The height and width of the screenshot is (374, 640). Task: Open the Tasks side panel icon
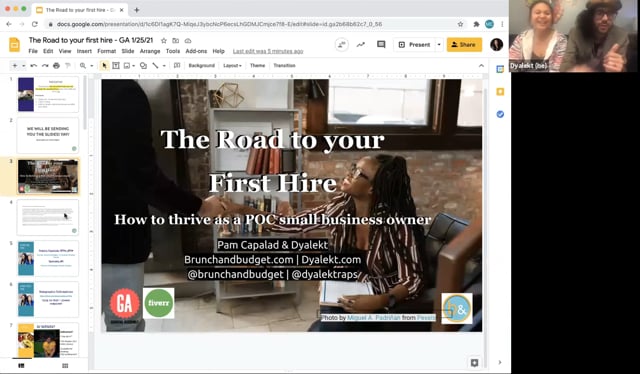click(x=500, y=114)
